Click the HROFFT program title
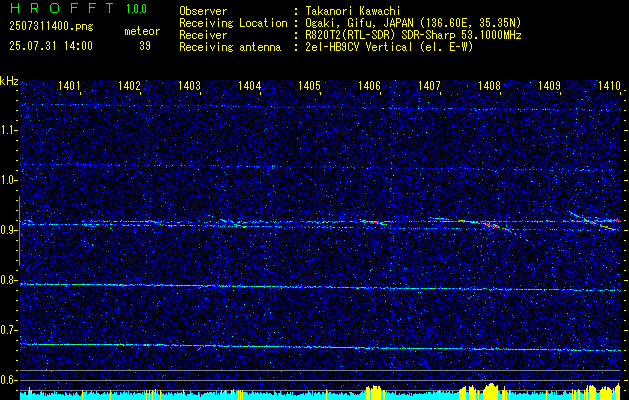This screenshot has width=629, height=400. pyautogui.click(x=61, y=8)
